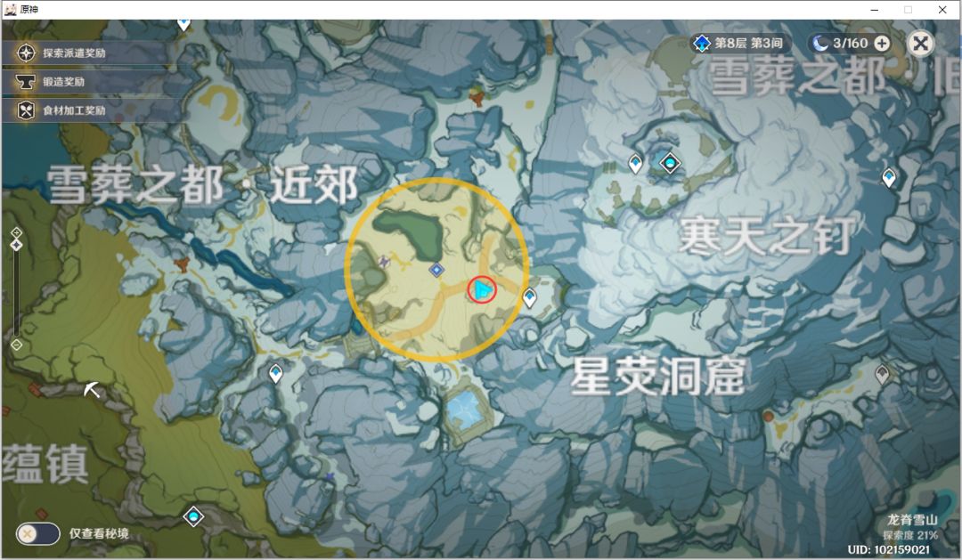Open the Spiral Abyss 第8层 第3间 indicator
Screen dimensions: 962x560
click(739, 43)
